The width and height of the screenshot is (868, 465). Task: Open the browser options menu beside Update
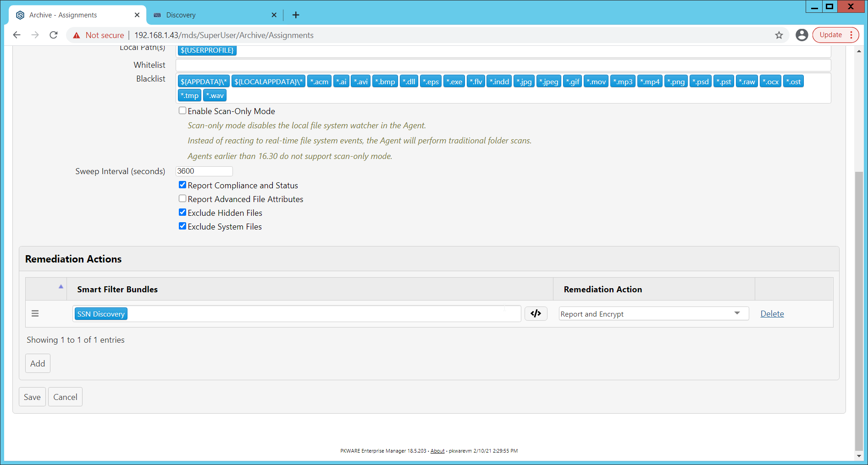pos(852,35)
